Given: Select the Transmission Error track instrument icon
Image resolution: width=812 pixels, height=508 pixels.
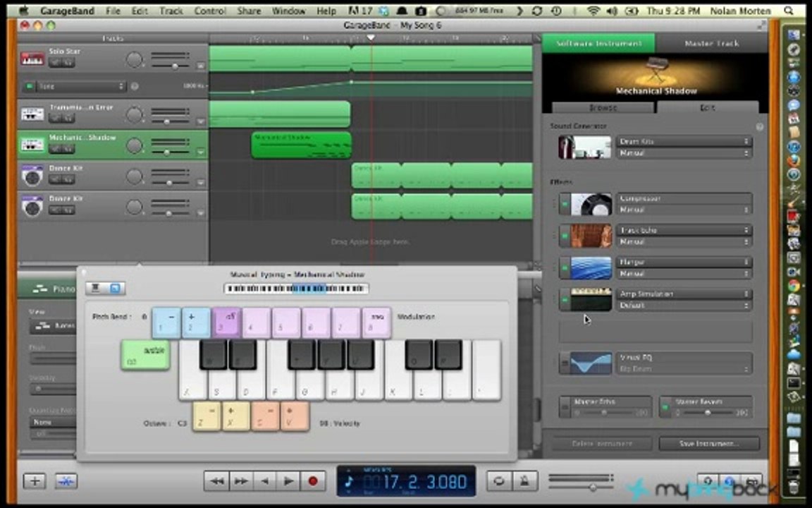Looking at the screenshot, I should (x=32, y=114).
